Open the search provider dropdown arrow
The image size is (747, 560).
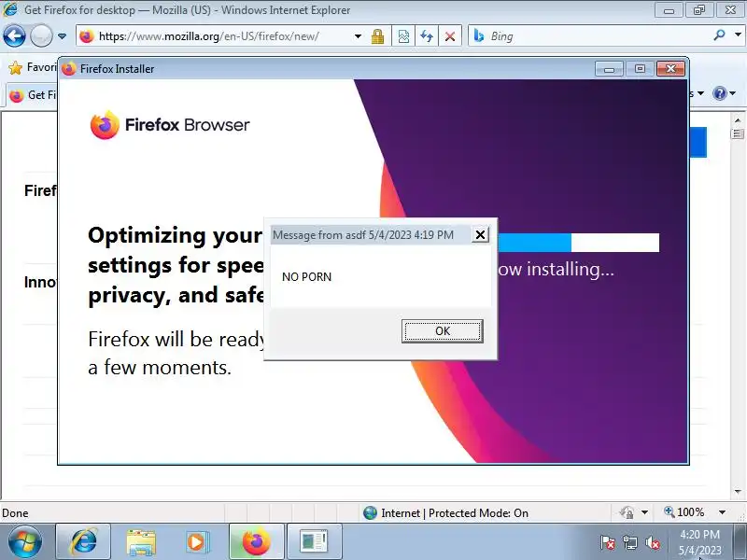[738, 35]
